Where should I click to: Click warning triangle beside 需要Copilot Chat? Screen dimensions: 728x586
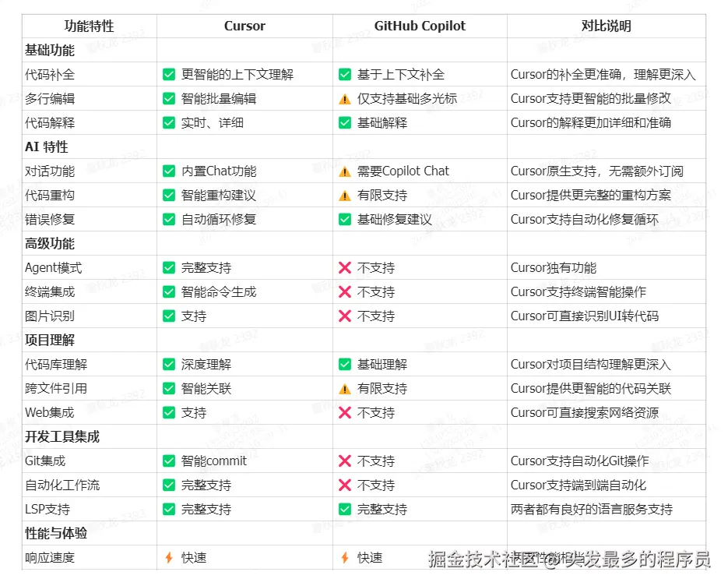coord(345,171)
